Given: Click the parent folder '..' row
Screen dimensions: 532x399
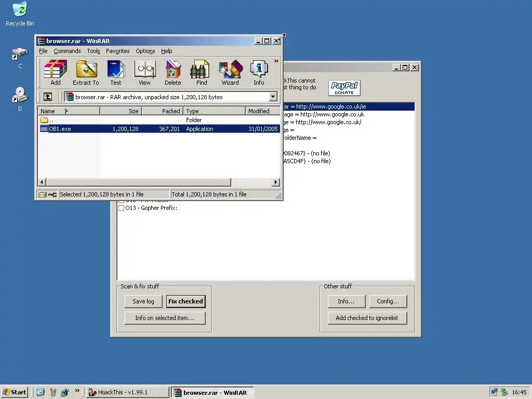Looking at the screenshot, I should pos(159,120).
